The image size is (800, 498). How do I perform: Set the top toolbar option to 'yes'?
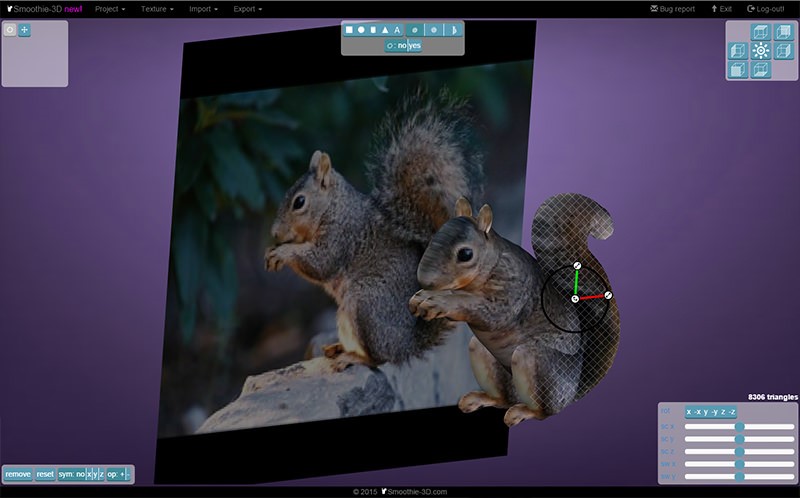(414, 46)
